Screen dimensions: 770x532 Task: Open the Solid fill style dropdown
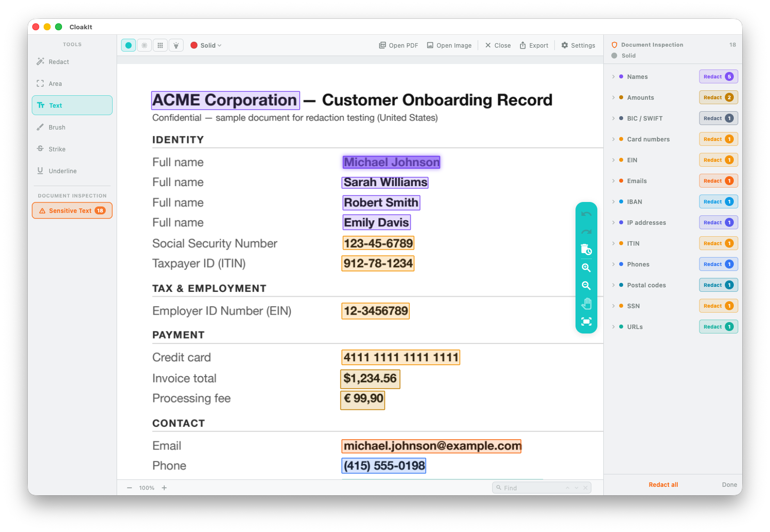click(211, 45)
